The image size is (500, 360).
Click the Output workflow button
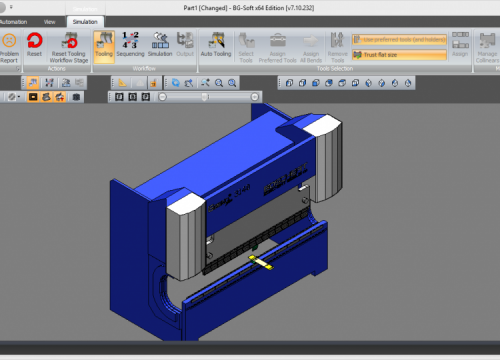(185, 44)
